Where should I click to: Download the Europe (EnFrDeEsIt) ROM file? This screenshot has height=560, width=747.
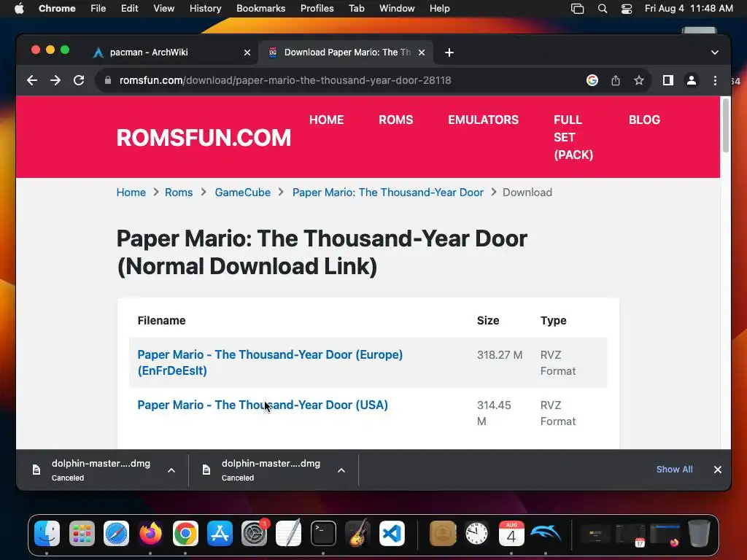270,363
